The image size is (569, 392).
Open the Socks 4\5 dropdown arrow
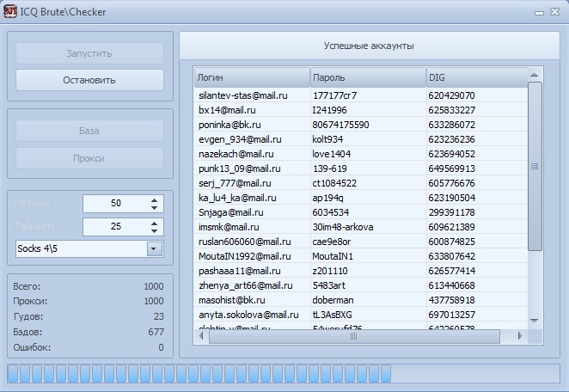tap(154, 249)
